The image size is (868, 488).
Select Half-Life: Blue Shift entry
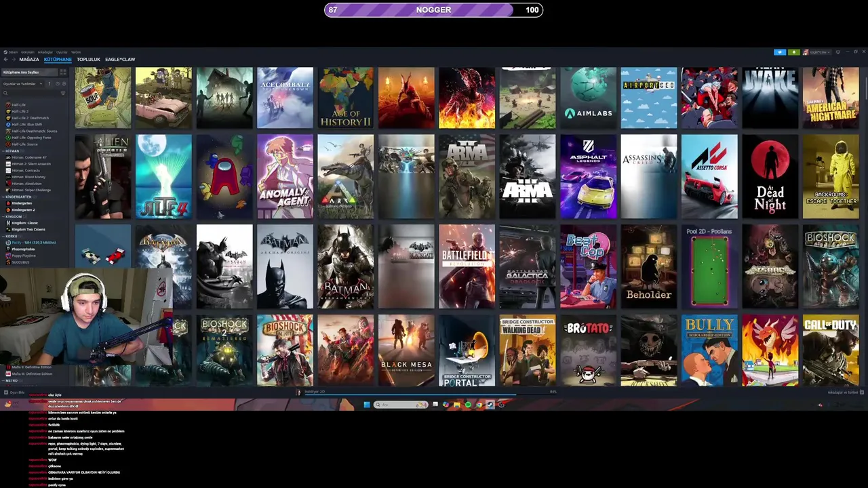(24, 125)
